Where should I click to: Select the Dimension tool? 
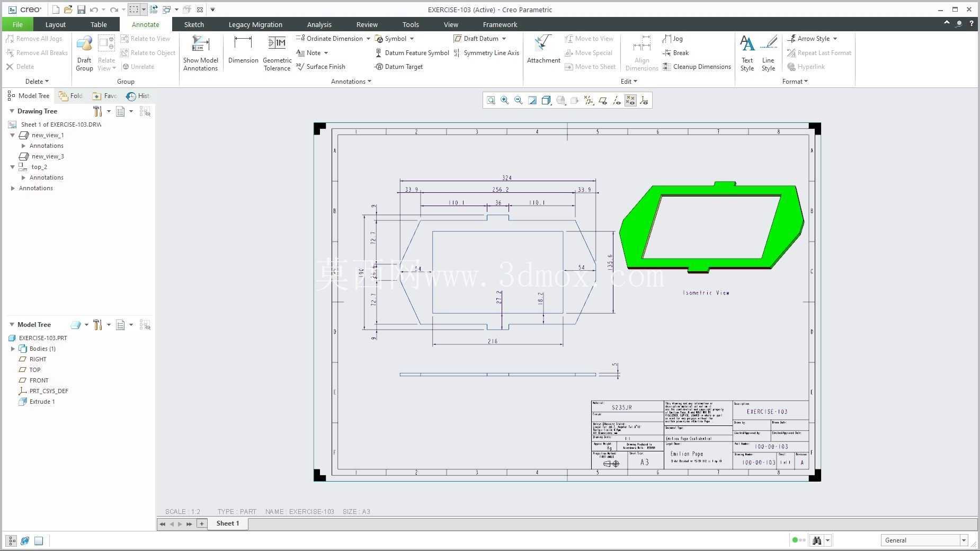click(x=243, y=50)
